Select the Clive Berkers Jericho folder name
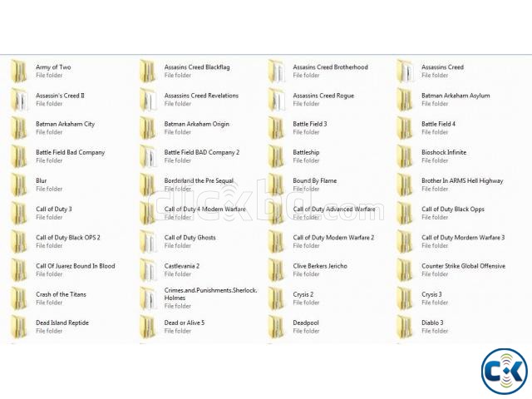Screen dimensions: 532x399 pyautogui.click(x=320, y=266)
